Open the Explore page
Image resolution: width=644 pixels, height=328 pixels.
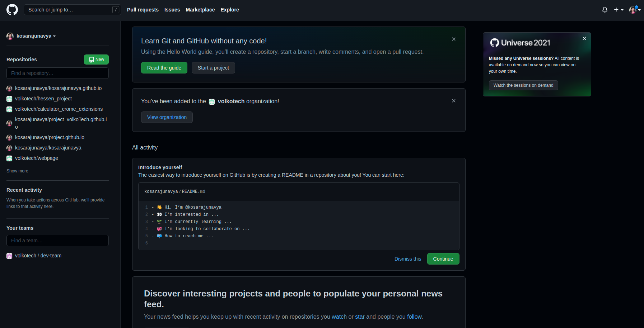(230, 10)
